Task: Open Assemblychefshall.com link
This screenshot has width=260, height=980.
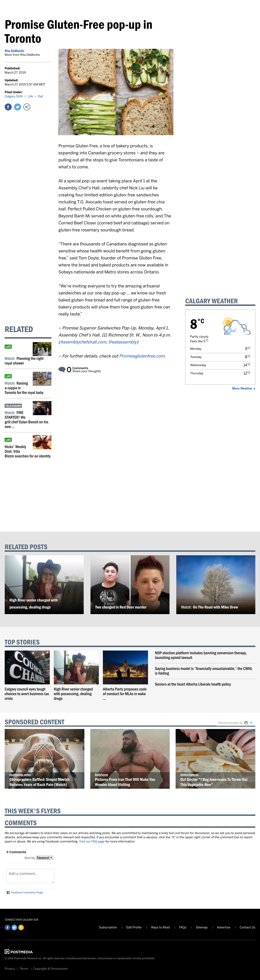Action: point(83,342)
